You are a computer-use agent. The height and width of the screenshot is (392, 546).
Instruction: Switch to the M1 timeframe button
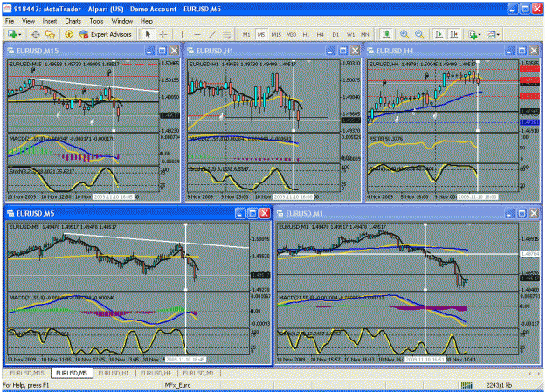click(x=246, y=34)
